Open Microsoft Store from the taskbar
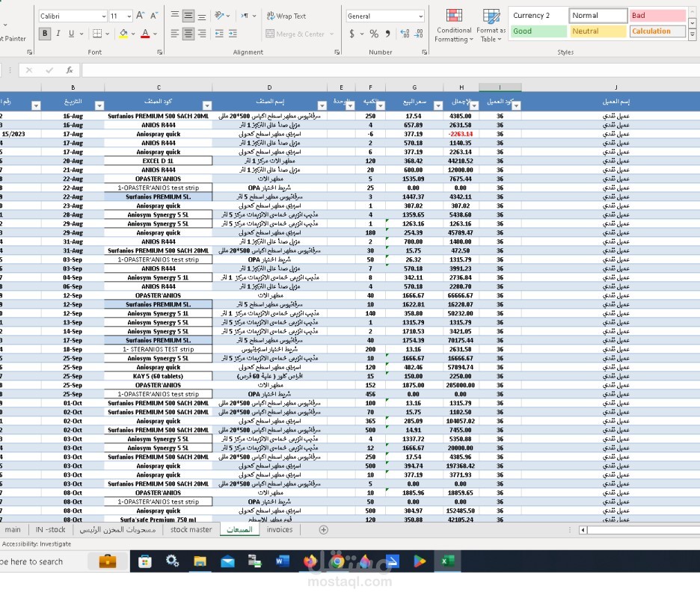This screenshot has height=601, width=700. [x=144, y=561]
